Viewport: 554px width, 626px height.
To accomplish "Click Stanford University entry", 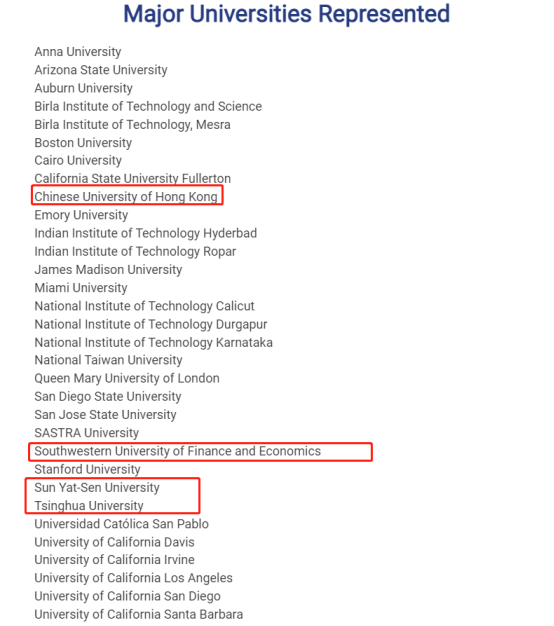I will tap(87, 470).
